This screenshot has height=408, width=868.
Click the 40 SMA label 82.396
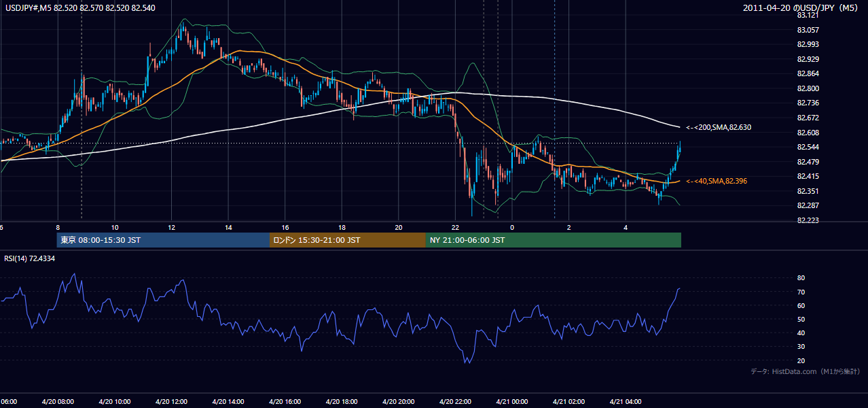coord(717,181)
